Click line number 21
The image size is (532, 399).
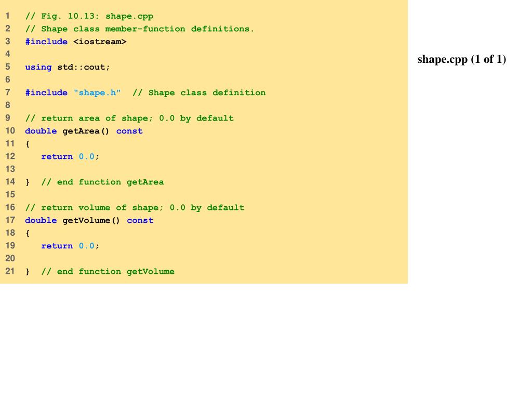[10, 271]
